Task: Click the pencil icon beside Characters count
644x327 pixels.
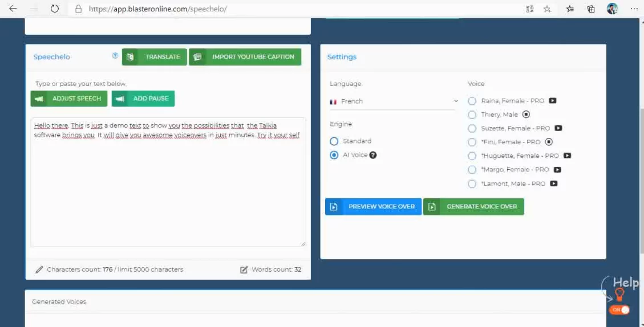Action: (39, 269)
